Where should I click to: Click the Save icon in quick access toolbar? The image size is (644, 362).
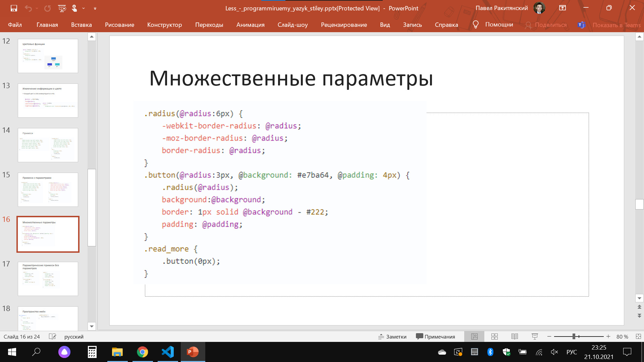tap(14, 8)
